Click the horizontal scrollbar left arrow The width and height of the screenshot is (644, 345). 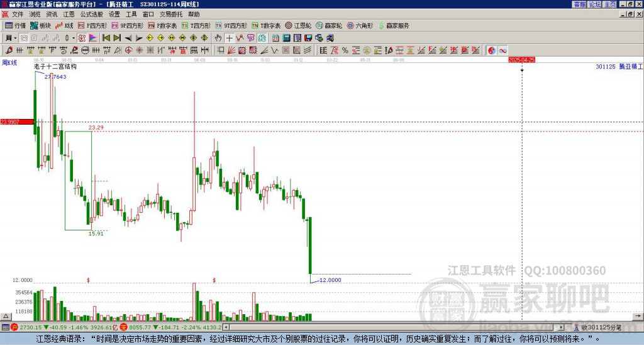click(226, 327)
